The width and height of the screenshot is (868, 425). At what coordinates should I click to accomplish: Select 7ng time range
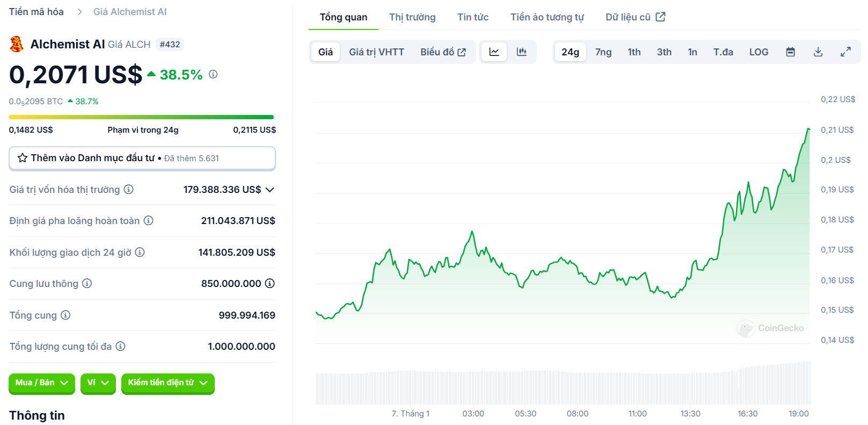coord(603,52)
